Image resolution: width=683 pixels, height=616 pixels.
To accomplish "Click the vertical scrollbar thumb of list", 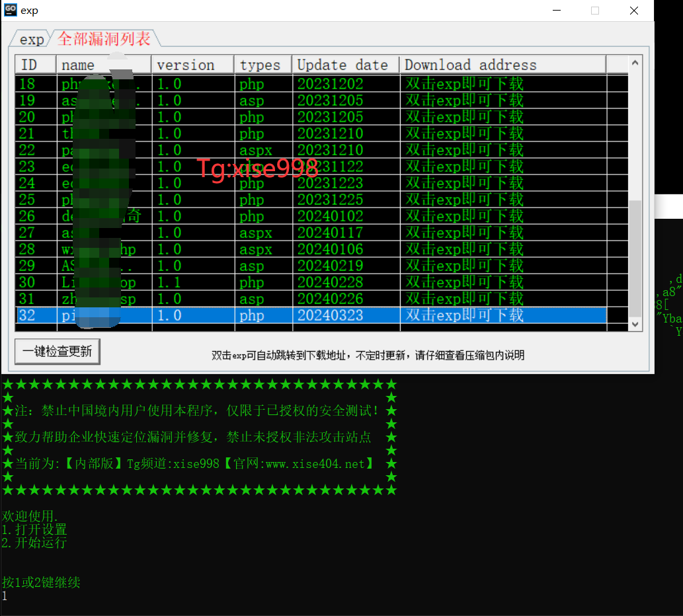I will [635, 258].
